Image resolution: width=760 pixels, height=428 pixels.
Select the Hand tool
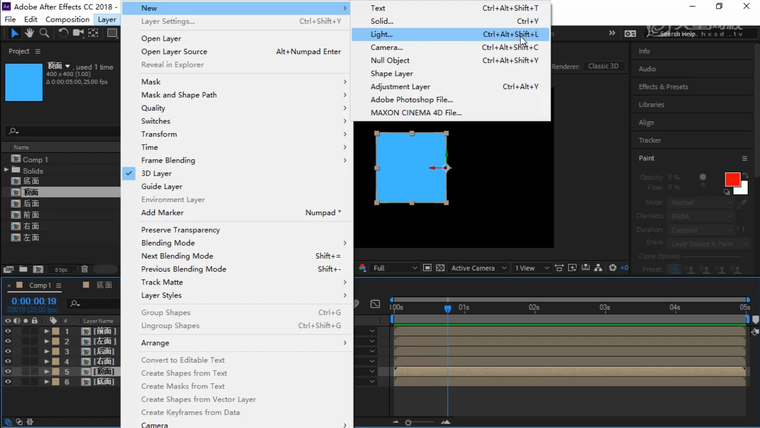pyautogui.click(x=29, y=33)
